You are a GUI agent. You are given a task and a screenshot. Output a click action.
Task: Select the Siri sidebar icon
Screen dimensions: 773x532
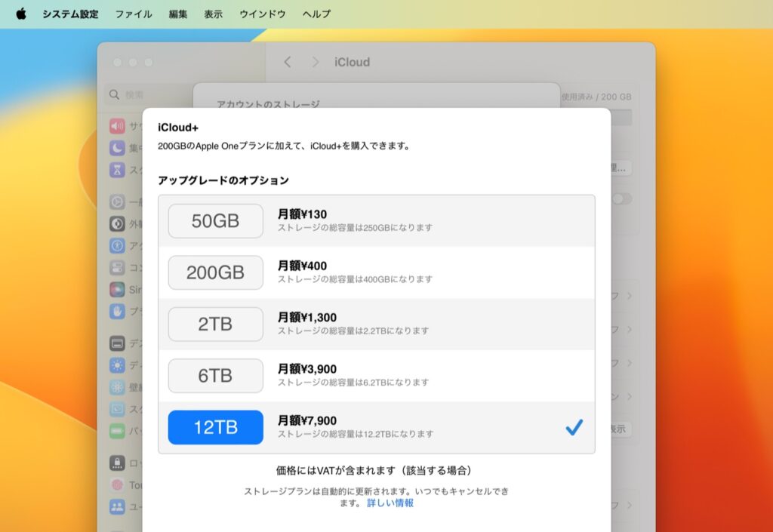coord(117,288)
